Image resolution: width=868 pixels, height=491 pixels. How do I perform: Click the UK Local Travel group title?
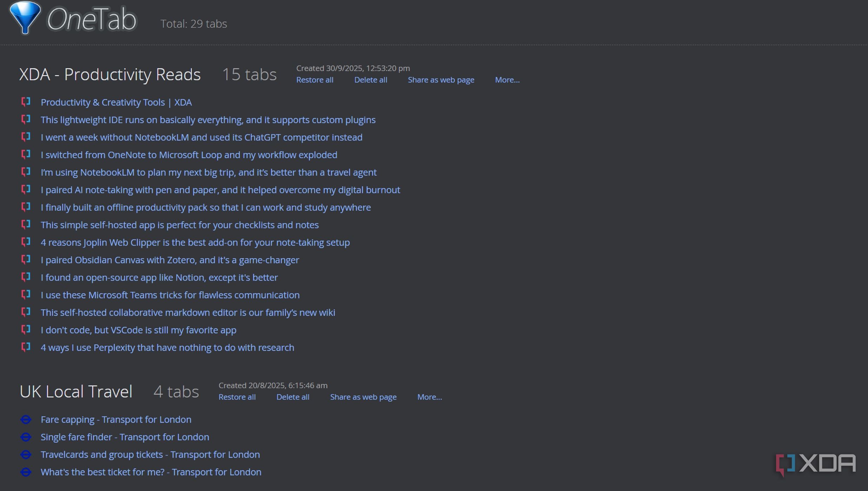coord(76,391)
